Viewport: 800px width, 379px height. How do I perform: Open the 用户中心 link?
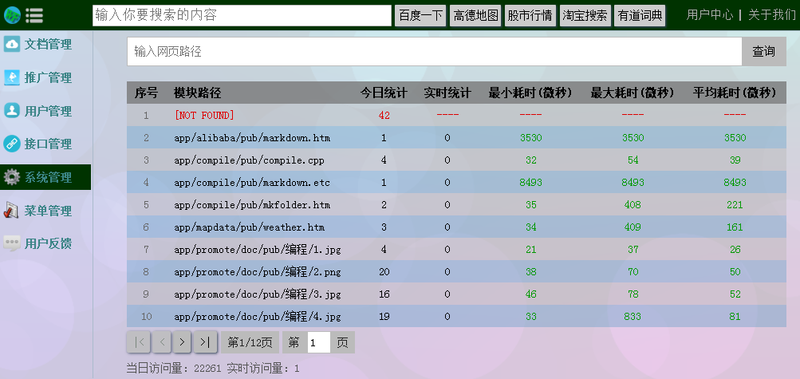pyautogui.click(x=710, y=15)
